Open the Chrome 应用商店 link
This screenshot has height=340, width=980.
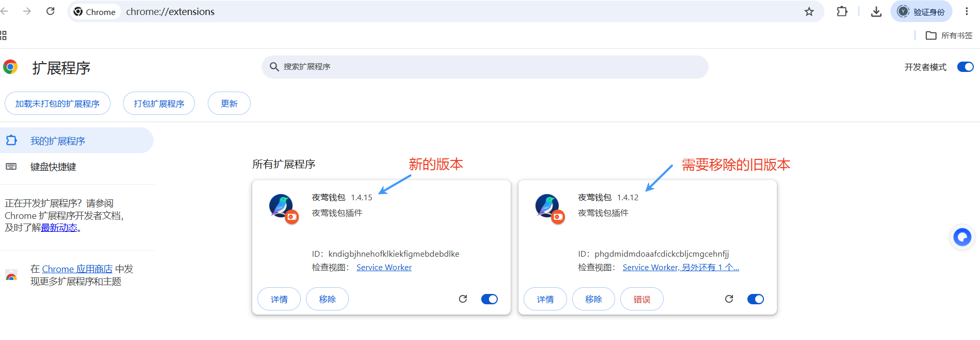point(77,269)
